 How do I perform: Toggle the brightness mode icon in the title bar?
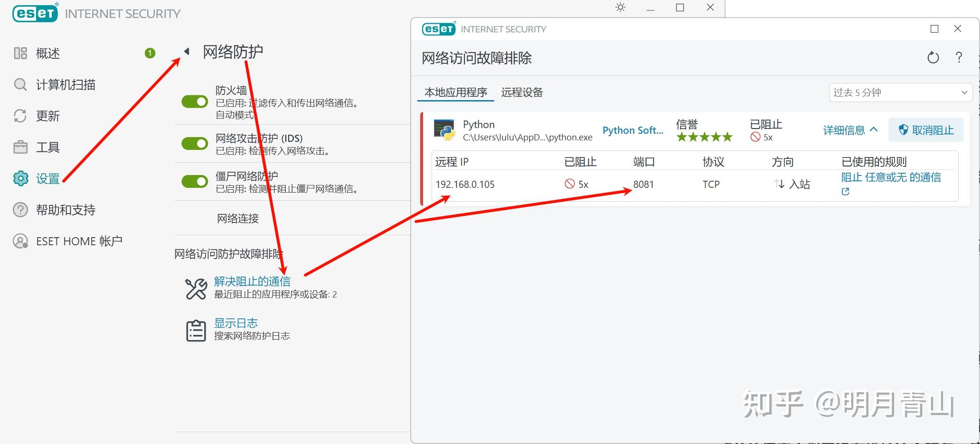click(x=620, y=7)
